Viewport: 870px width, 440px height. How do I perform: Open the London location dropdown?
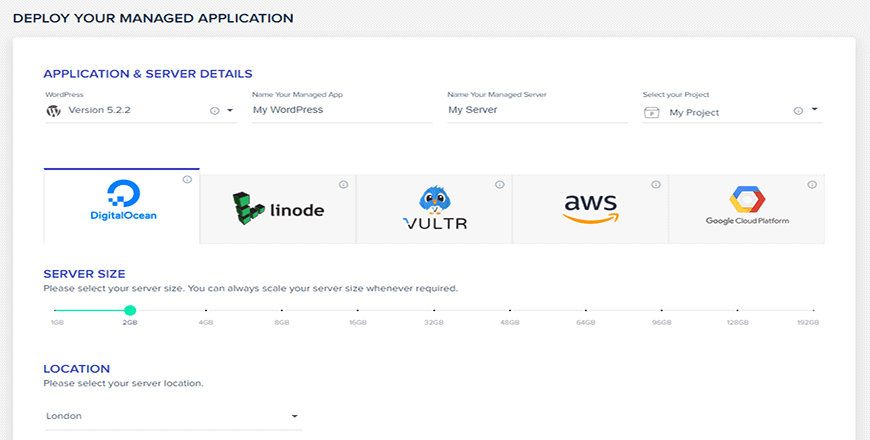(x=174, y=416)
